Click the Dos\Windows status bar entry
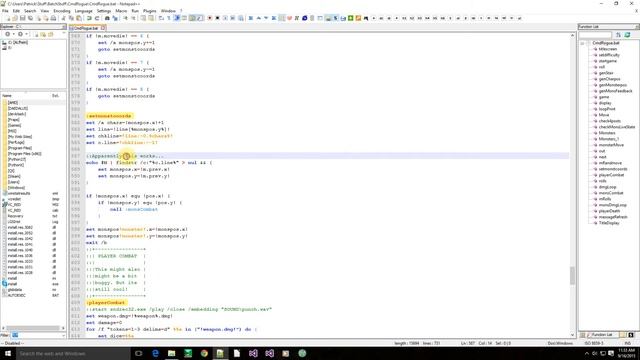The image size is (640, 360). (x=560, y=343)
